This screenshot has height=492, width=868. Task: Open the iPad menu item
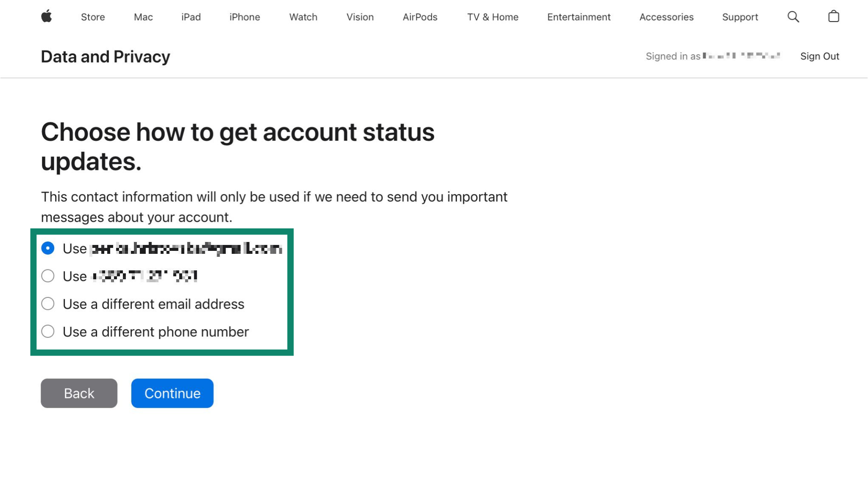[191, 17]
